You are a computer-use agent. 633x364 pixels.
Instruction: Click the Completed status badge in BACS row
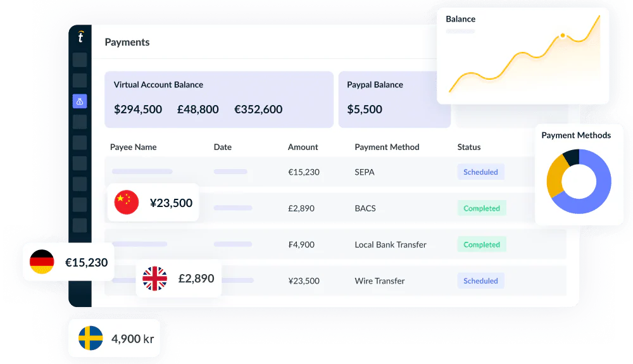point(482,208)
